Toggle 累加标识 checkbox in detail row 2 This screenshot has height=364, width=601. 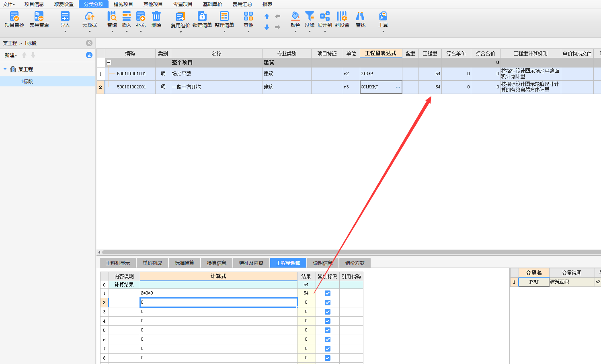(x=328, y=303)
